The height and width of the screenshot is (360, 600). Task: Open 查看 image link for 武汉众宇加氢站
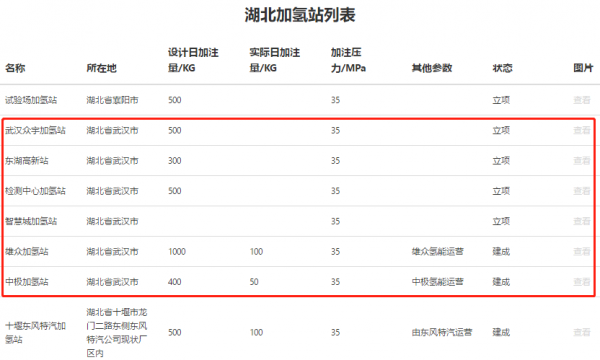click(581, 130)
